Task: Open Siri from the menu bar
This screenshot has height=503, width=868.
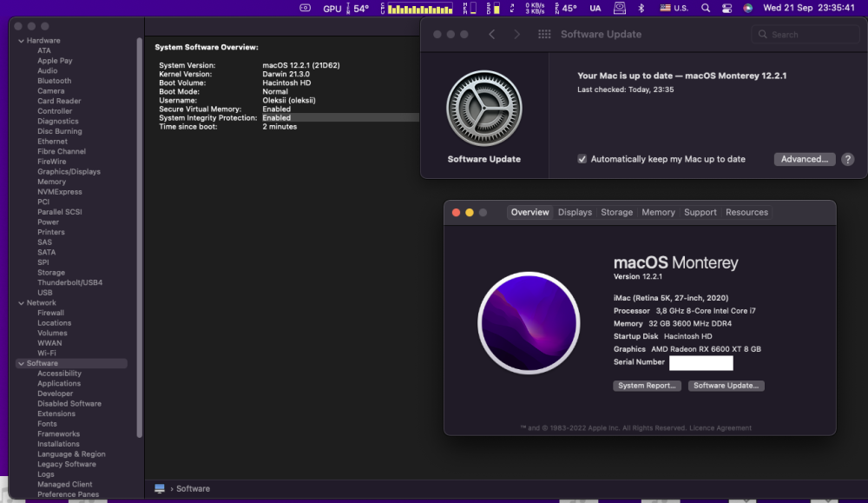Action: 748,9
